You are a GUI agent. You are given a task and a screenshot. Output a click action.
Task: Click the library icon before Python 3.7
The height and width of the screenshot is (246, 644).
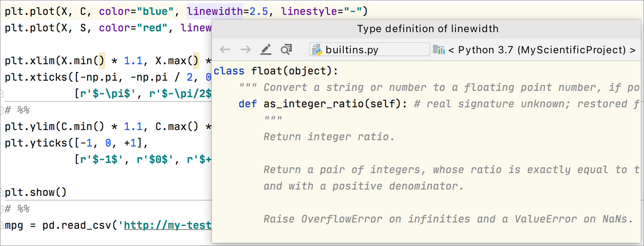[x=438, y=50]
